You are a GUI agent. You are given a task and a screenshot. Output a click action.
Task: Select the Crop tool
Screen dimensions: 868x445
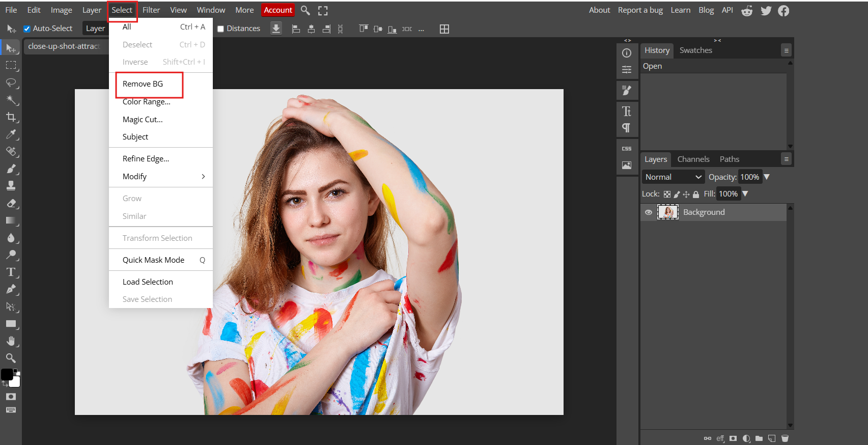(11, 117)
